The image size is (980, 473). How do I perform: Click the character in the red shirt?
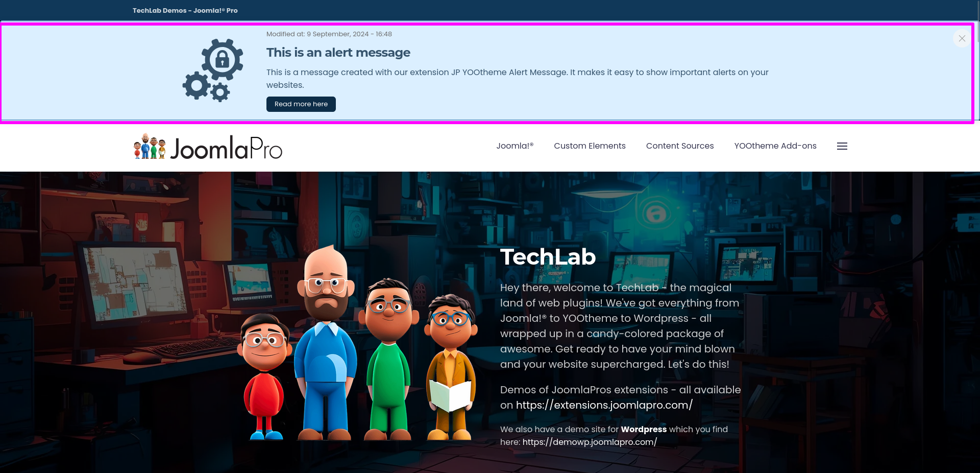pyautogui.click(x=264, y=376)
